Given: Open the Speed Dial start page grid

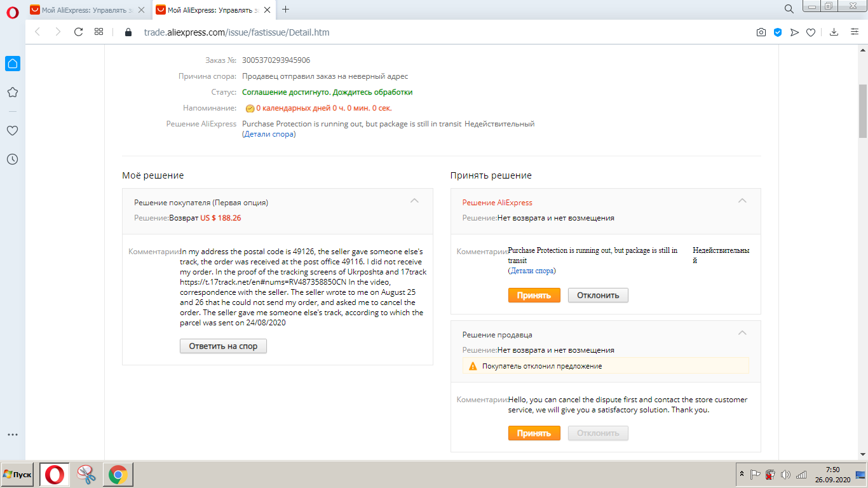Looking at the screenshot, I should click(98, 32).
